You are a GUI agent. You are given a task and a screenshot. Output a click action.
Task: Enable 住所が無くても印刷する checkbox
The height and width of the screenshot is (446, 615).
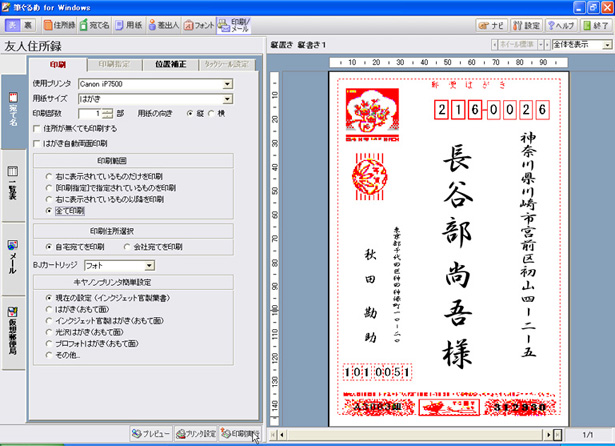[x=37, y=128]
